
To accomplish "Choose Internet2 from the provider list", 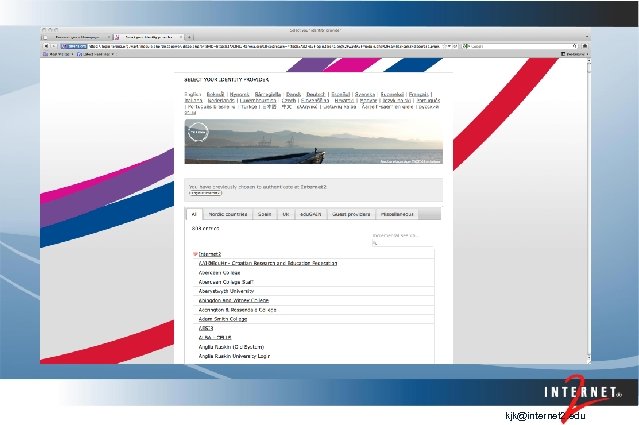I will pyautogui.click(x=210, y=254).
